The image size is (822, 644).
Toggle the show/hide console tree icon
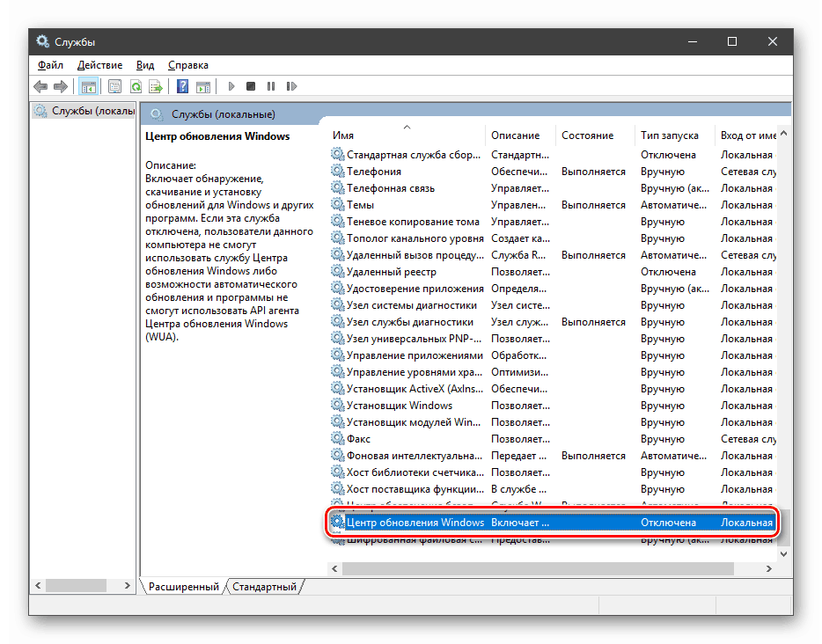(x=89, y=86)
